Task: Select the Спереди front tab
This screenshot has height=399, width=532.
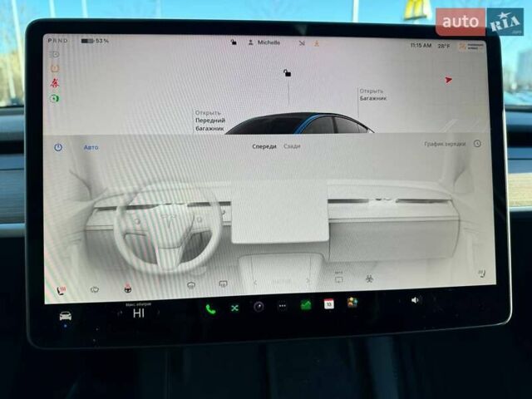Action: (264, 146)
